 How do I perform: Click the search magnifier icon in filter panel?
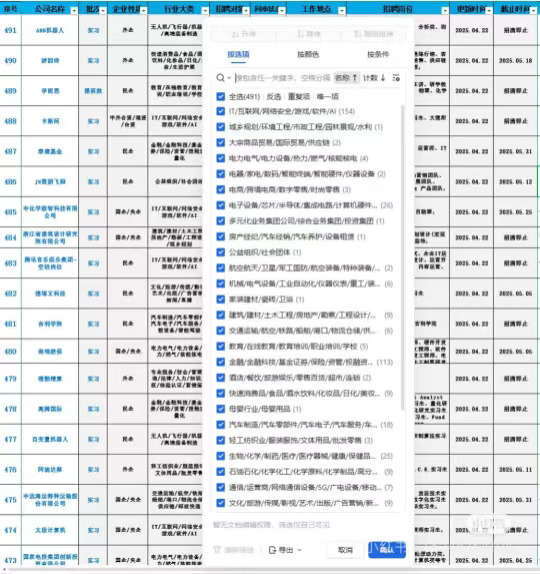(x=220, y=78)
